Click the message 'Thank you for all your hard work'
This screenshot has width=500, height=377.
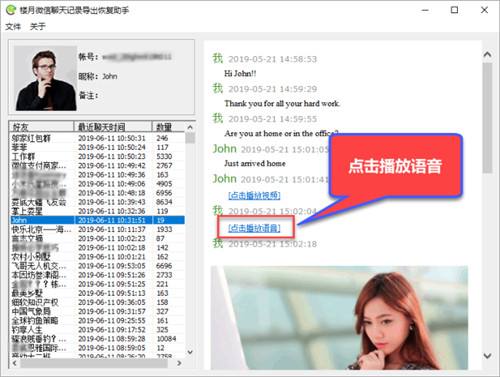[282, 104]
